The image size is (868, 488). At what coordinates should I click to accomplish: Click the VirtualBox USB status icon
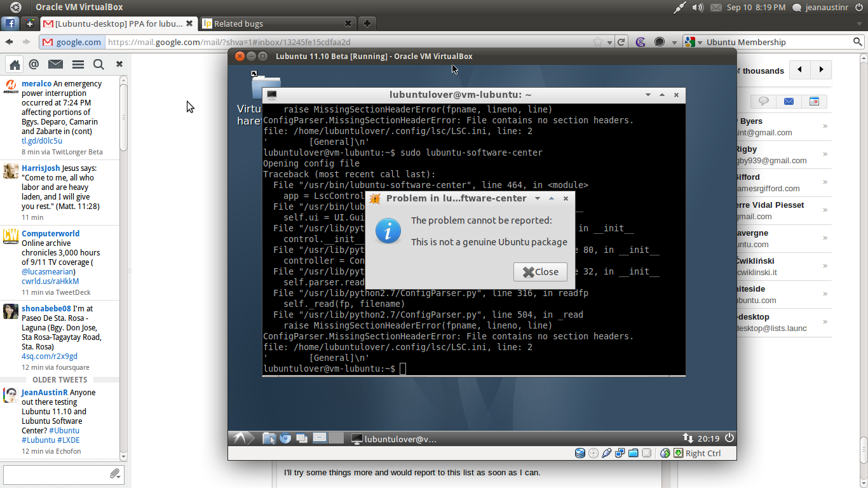tap(606, 453)
